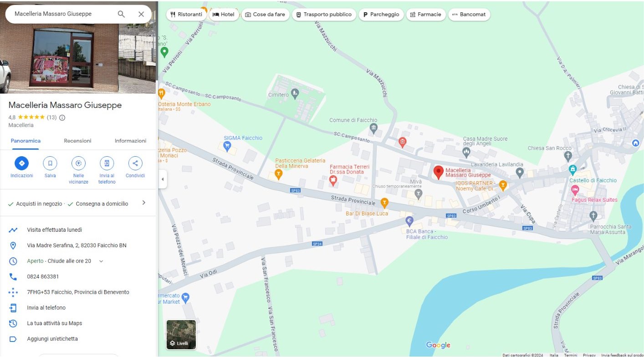Select the Farmacie chip
Screen dimensions: 644x357
pos(425,15)
